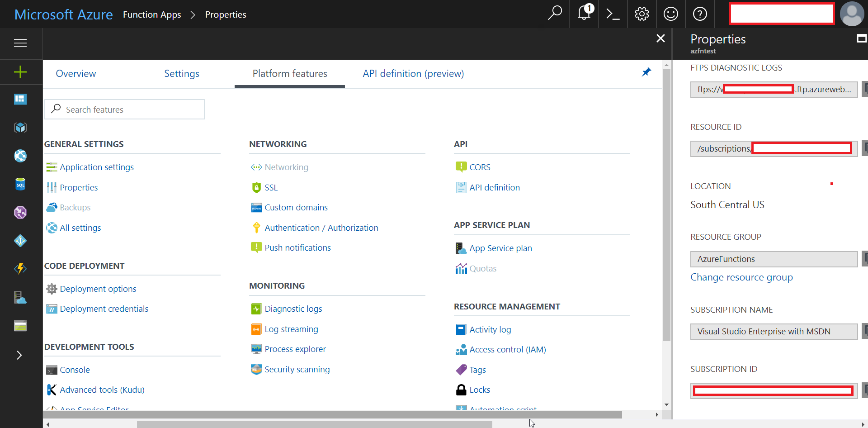The width and height of the screenshot is (868, 428).
Task: Open Deployment options
Action: (98, 289)
